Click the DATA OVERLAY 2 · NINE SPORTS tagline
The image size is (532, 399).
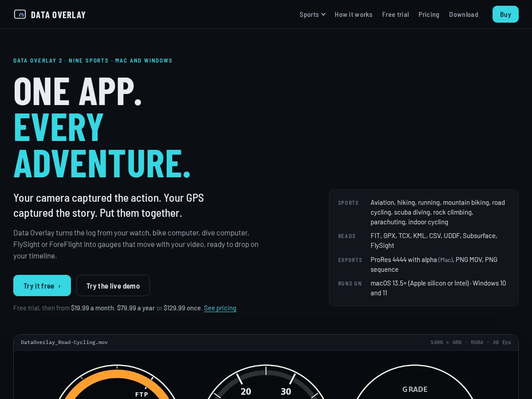pyautogui.click(x=93, y=60)
